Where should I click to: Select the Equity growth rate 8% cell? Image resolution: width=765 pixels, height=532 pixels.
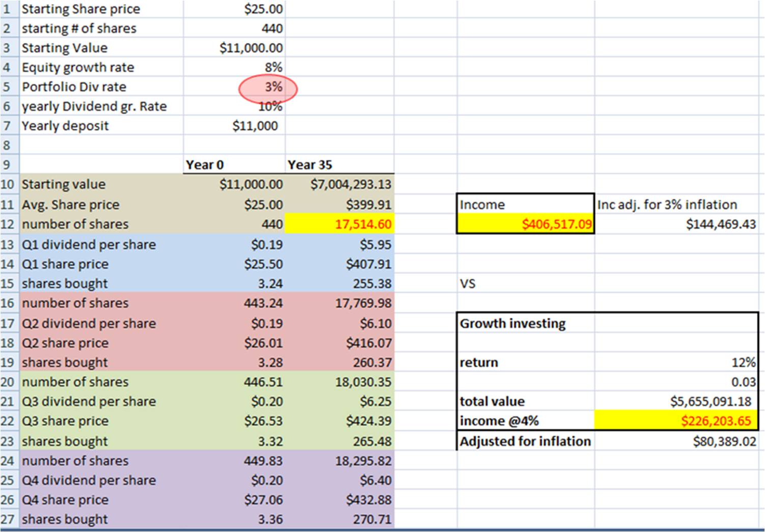234,67
